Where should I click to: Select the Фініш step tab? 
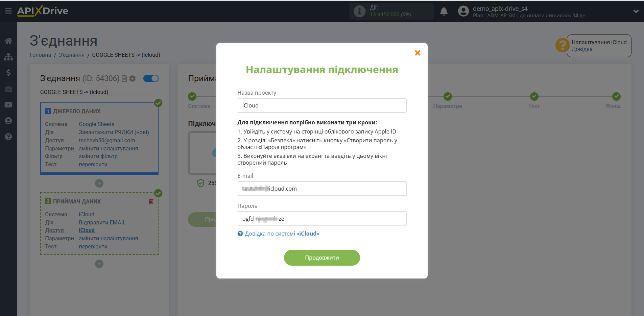point(613,106)
